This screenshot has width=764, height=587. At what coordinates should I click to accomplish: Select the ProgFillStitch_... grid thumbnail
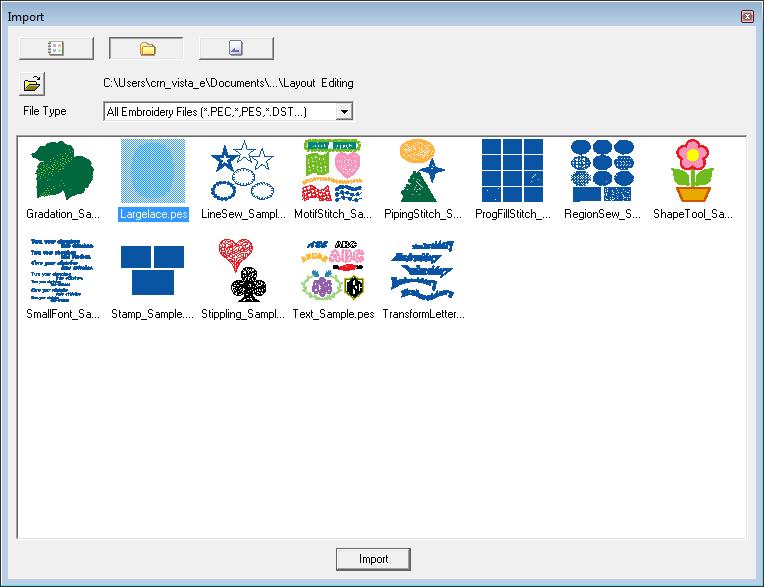(x=512, y=170)
